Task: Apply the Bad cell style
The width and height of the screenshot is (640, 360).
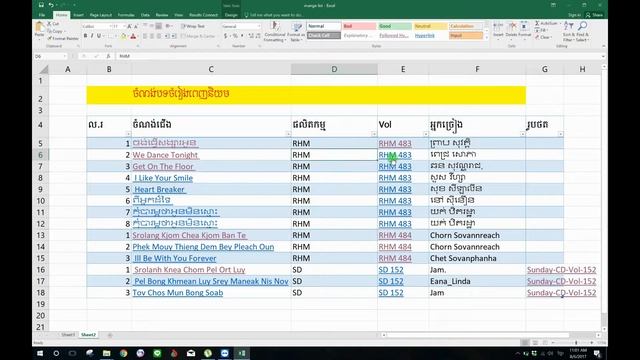Action: point(359,26)
